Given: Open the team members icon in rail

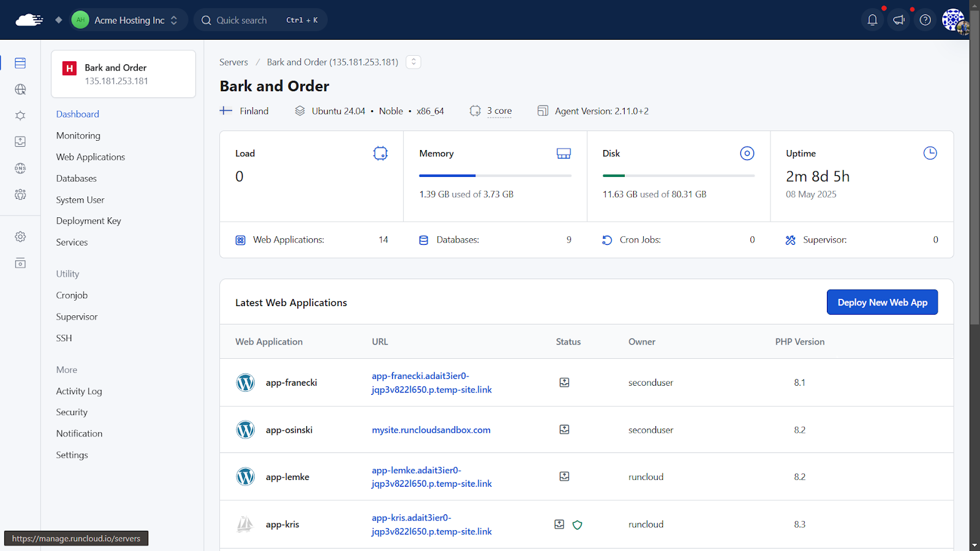Looking at the screenshot, I should [20, 195].
